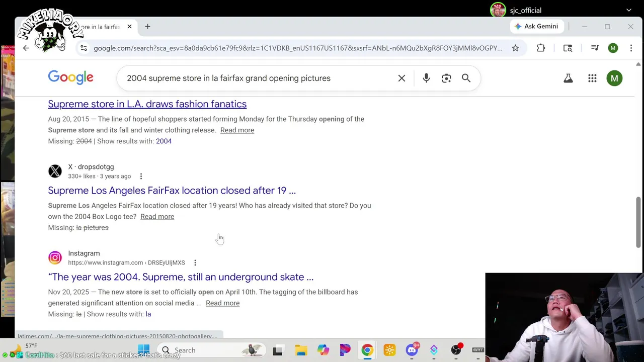Open the Google apps grid
This screenshot has width=644, height=362.
(592, 78)
